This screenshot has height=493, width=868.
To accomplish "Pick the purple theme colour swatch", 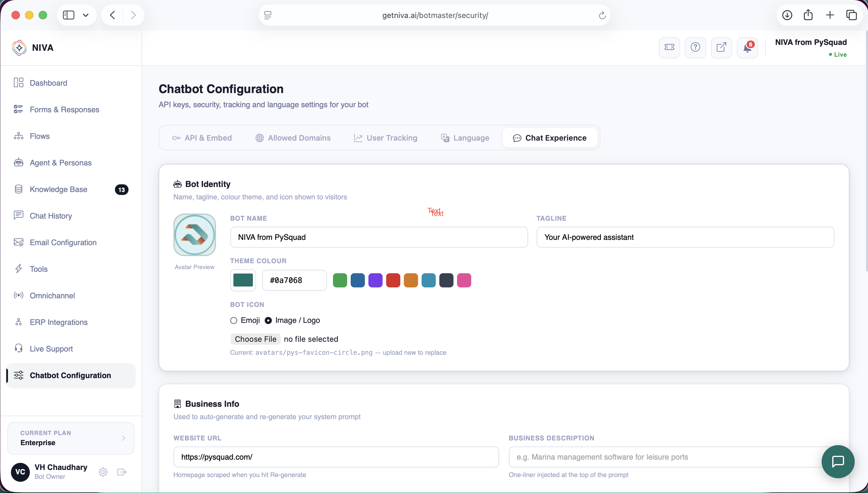I will [375, 280].
